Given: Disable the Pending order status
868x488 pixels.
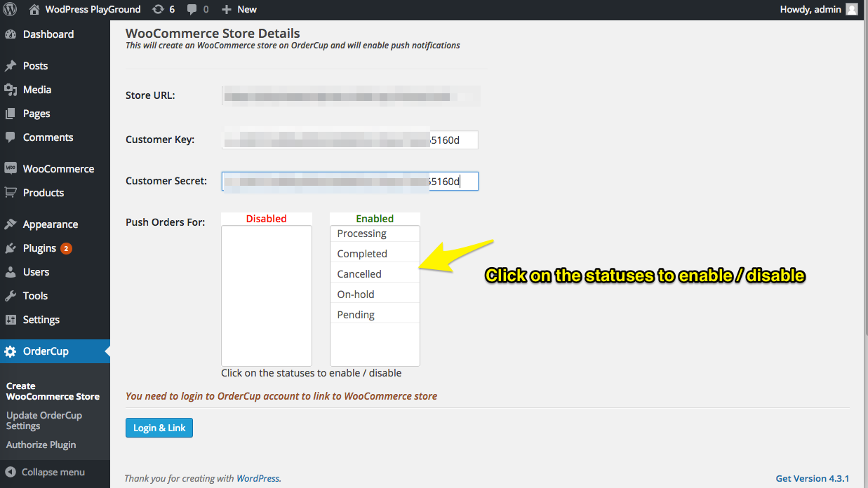Looking at the screenshot, I should tap(375, 315).
